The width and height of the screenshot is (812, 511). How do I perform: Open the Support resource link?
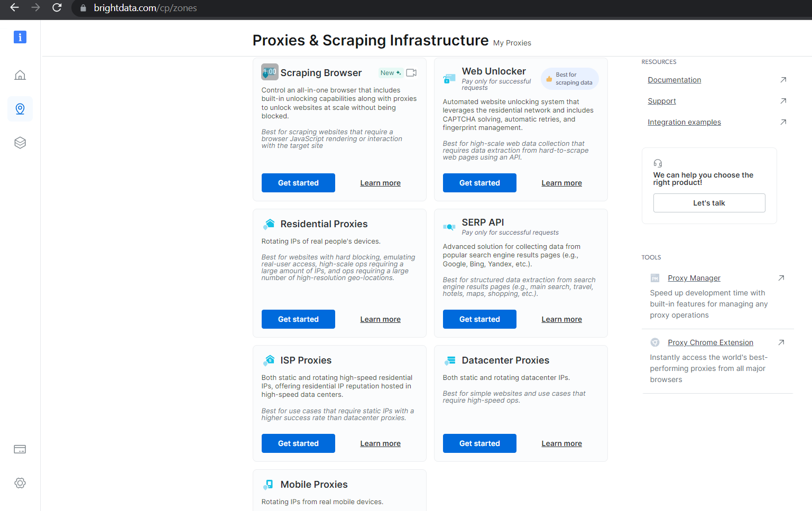coord(661,100)
